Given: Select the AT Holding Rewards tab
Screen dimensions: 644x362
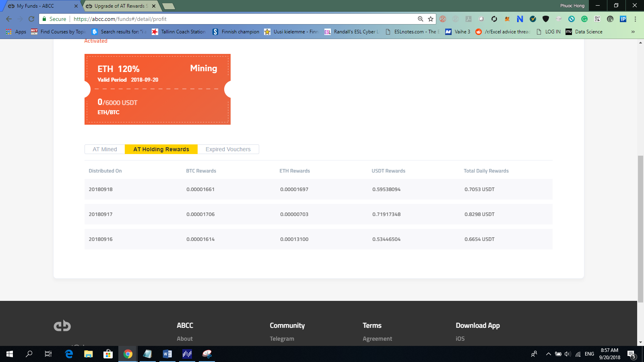Looking at the screenshot, I should [161, 149].
